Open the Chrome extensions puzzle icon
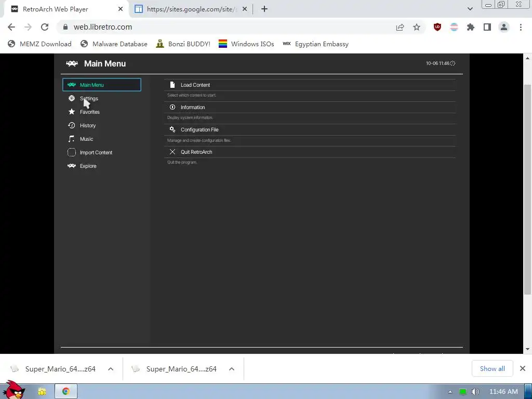Image resolution: width=532 pixels, height=399 pixels. (x=471, y=27)
